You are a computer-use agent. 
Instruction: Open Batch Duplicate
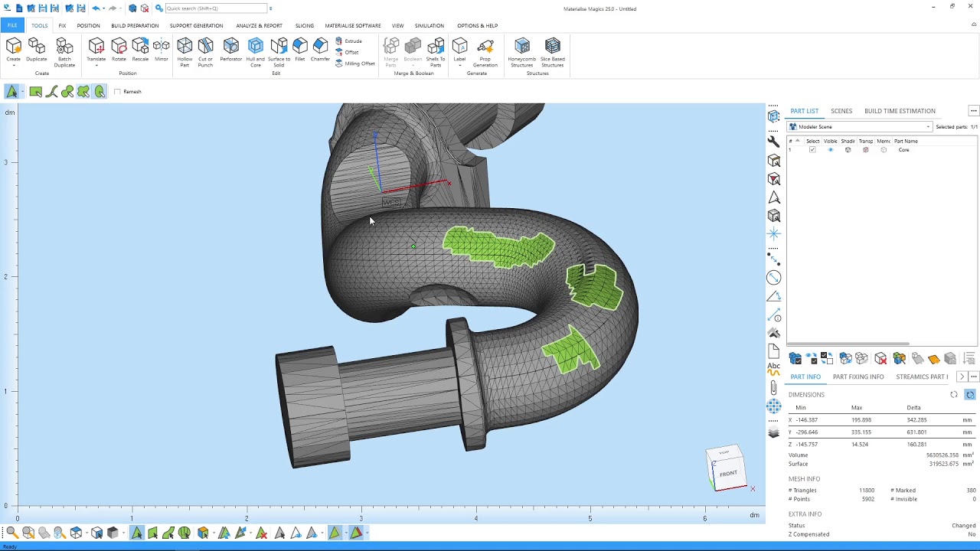click(64, 52)
